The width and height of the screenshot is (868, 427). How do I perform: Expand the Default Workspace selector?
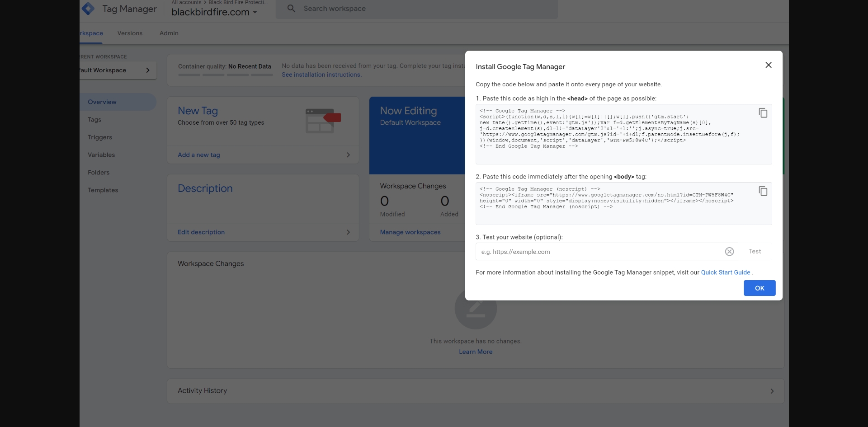[x=118, y=70]
